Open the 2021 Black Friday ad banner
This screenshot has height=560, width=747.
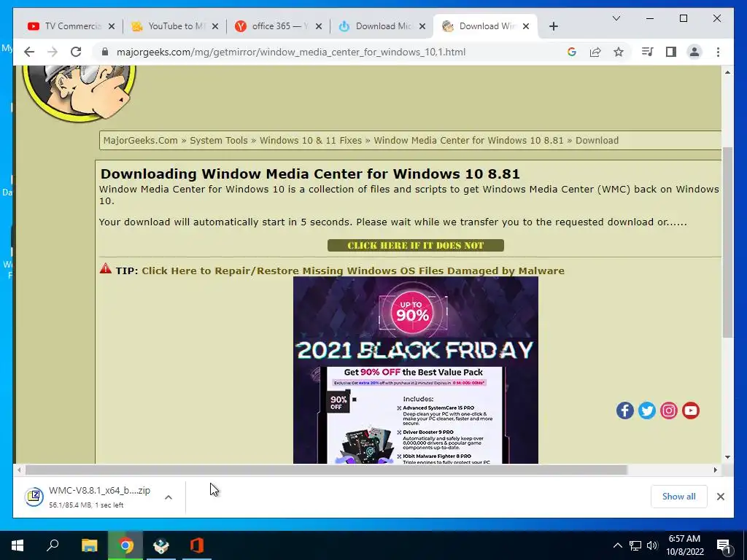point(415,370)
